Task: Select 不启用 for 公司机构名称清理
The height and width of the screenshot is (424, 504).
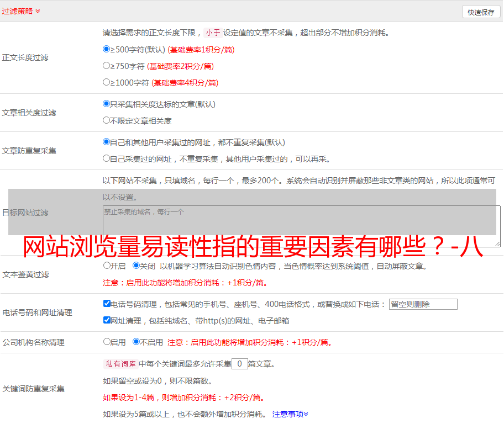Action: click(136, 342)
